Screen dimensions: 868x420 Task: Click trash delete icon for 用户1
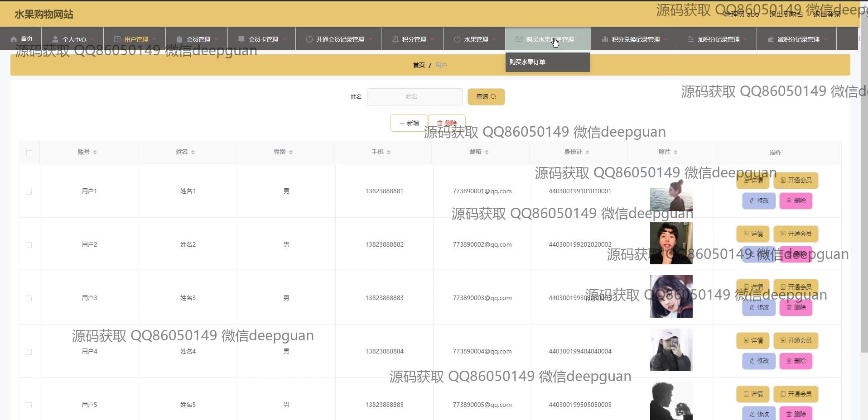[789, 201]
